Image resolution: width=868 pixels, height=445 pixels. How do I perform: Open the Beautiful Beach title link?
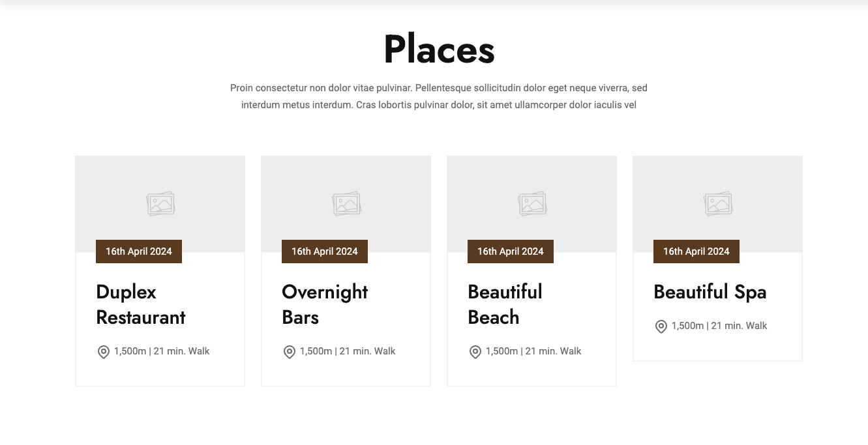tap(504, 304)
